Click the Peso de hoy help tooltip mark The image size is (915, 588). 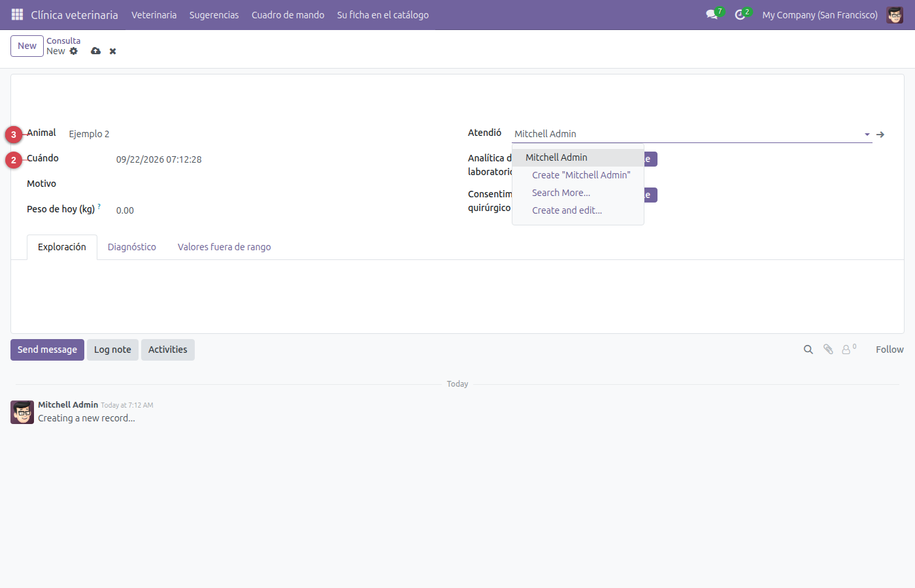pos(99,206)
